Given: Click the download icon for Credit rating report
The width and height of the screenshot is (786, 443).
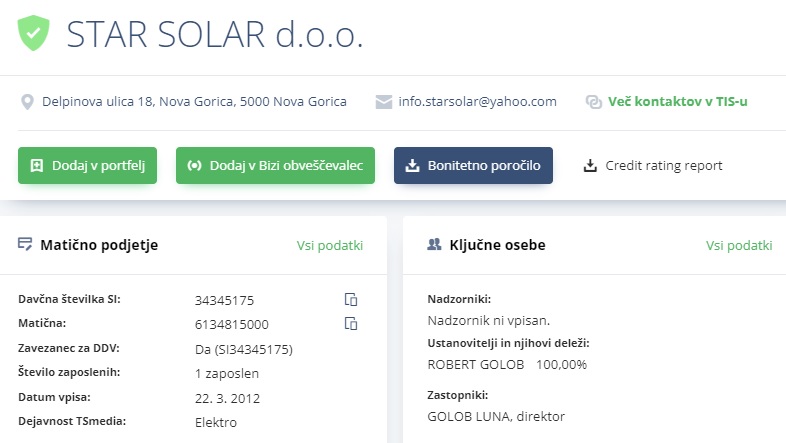Looking at the screenshot, I should 591,165.
